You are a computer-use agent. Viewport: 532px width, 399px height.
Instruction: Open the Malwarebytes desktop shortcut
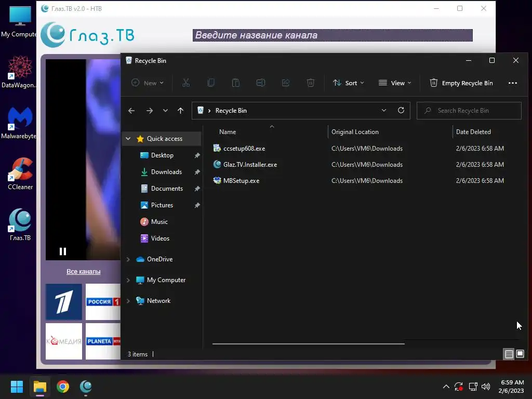(x=20, y=123)
